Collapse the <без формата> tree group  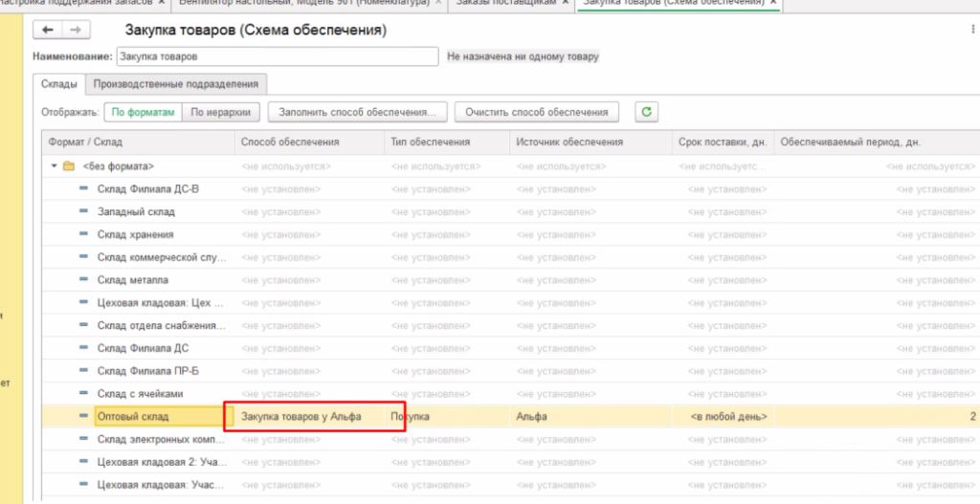[x=53, y=166]
